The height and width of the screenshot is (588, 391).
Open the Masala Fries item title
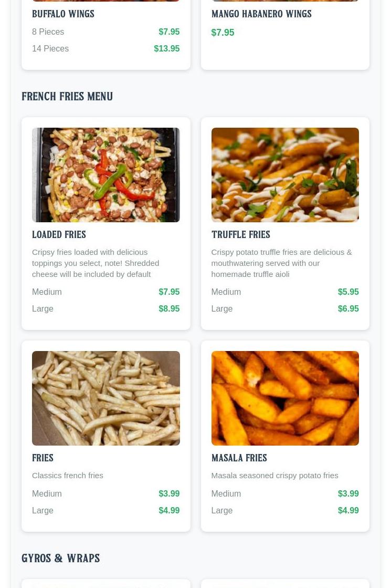click(239, 458)
